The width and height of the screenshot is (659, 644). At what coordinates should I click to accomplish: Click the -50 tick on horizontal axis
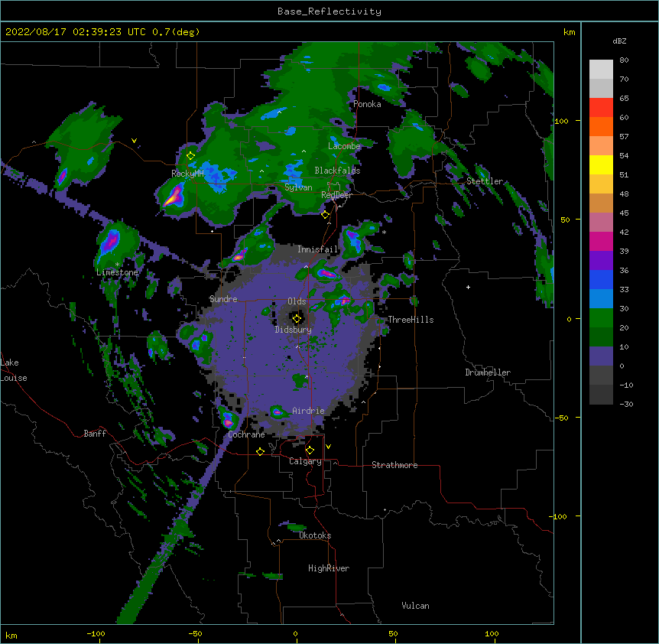195,633
